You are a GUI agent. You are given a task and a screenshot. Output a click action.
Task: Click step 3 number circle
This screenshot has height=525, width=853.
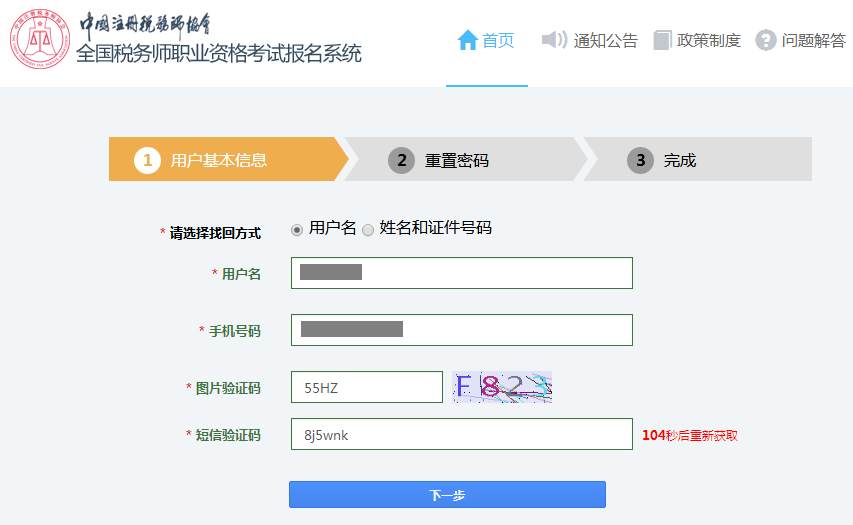tap(640, 160)
